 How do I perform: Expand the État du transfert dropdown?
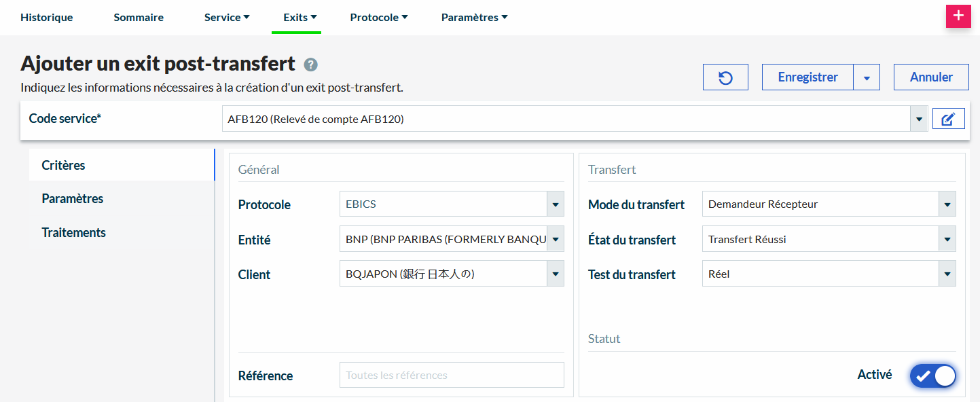pos(947,239)
